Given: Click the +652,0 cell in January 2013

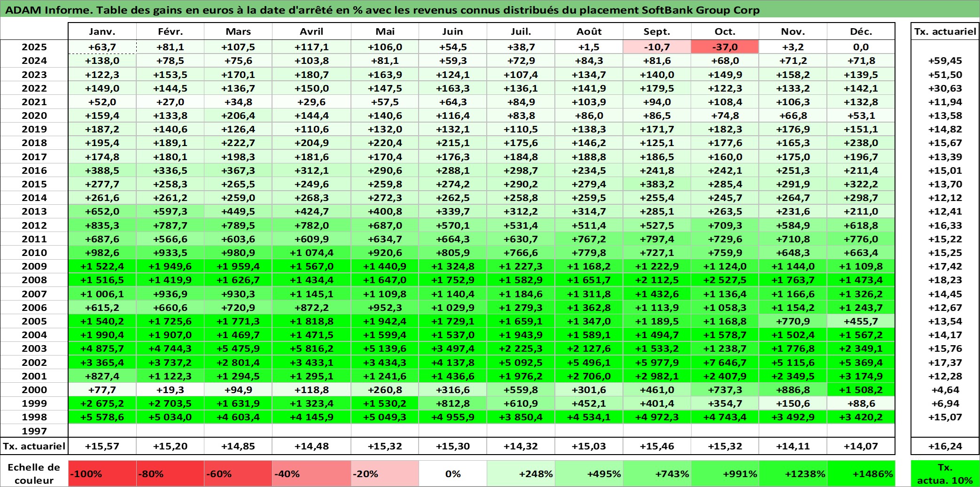Looking at the screenshot, I should pyautogui.click(x=102, y=211).
